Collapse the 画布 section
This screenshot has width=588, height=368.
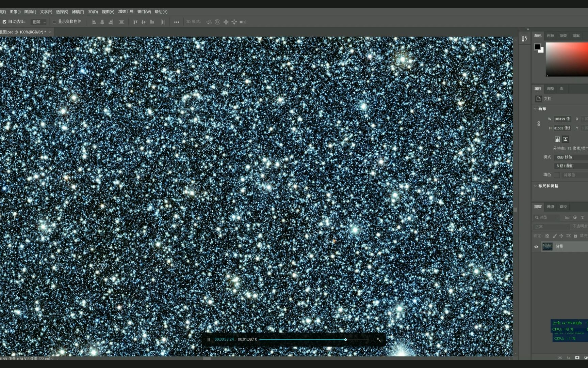pyautogui.click(x=535, y=109)
